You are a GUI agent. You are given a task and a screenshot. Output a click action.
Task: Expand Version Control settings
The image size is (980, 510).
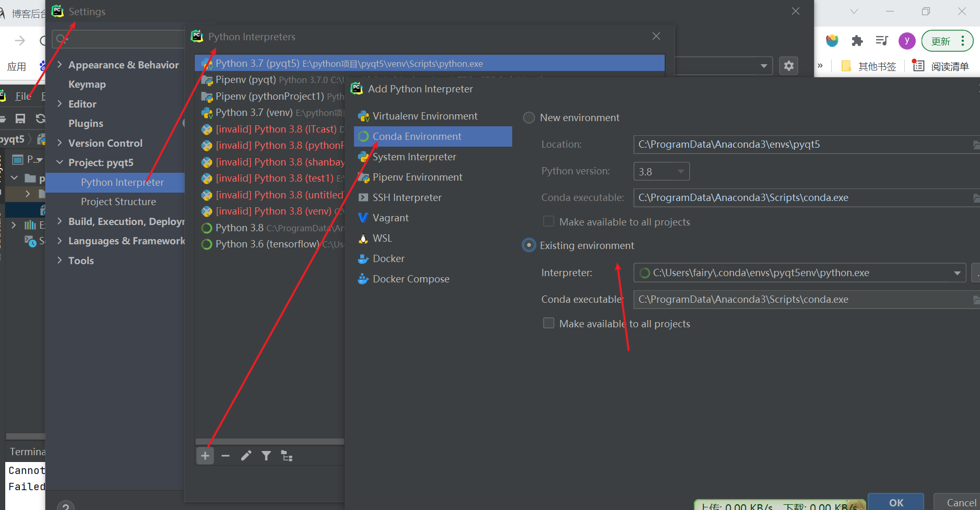pos(60,143)
